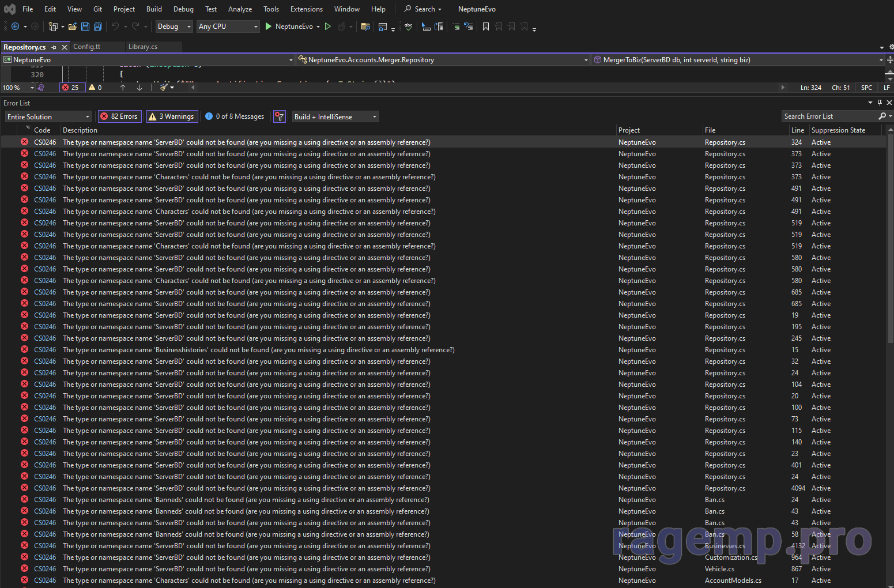Toggle the 0 of 8 Messages filter

[x=235, y=116]
